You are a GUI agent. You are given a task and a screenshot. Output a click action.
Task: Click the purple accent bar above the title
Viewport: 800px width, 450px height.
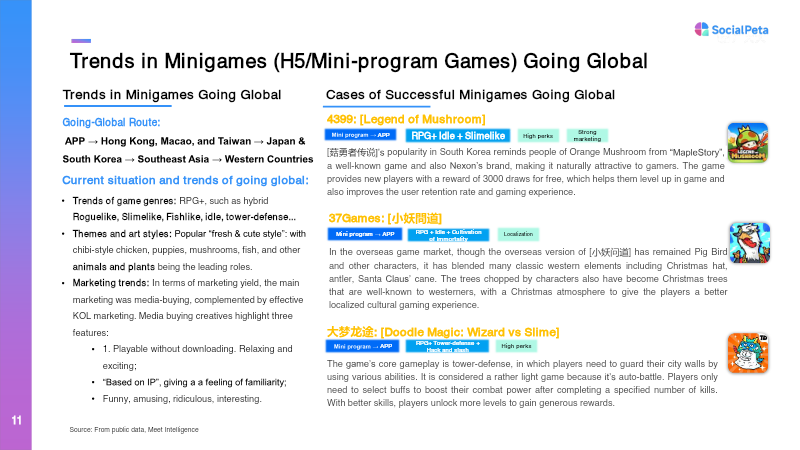tap(81, 41)
